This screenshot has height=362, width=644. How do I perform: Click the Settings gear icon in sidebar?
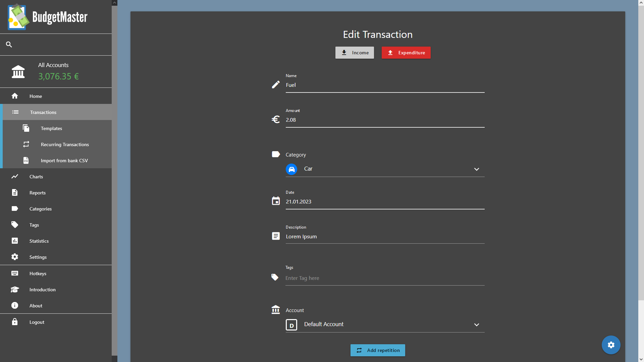(15, 257)
